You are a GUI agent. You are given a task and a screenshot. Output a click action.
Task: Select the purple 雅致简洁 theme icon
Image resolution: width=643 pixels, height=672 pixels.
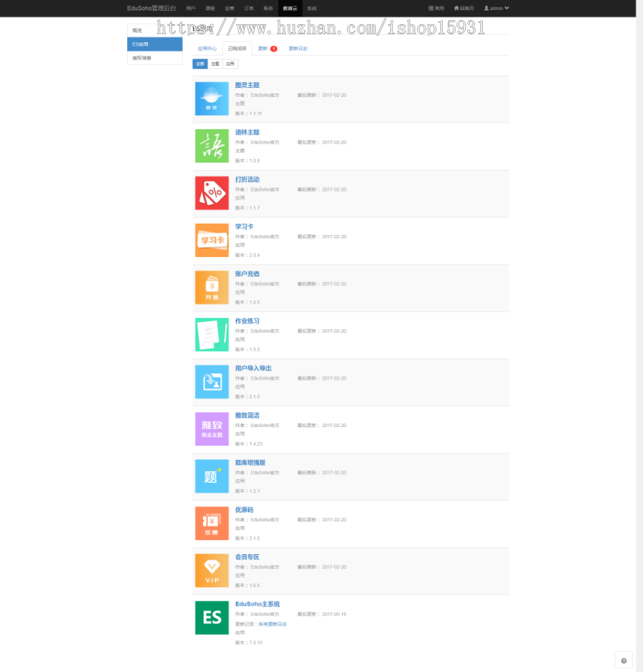pos(211,428)
